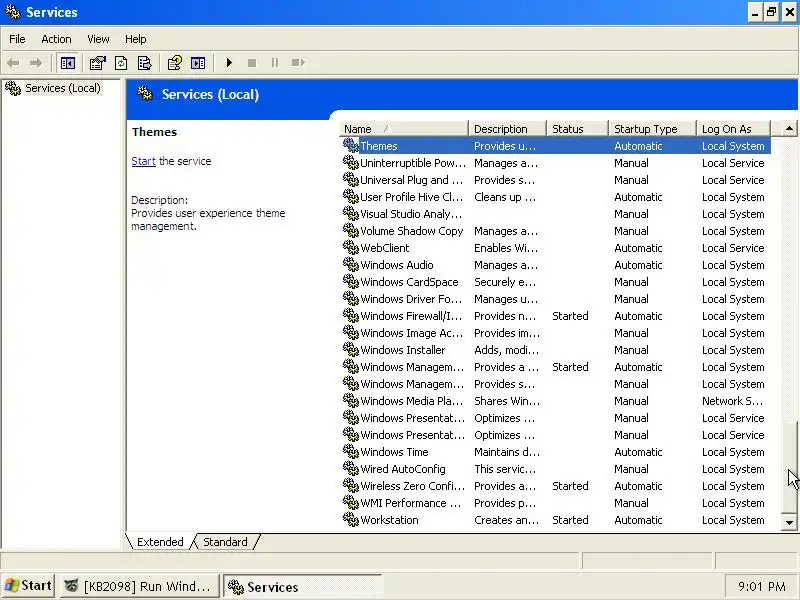
Task: Sort list by the Description column header
Action: 507,129
